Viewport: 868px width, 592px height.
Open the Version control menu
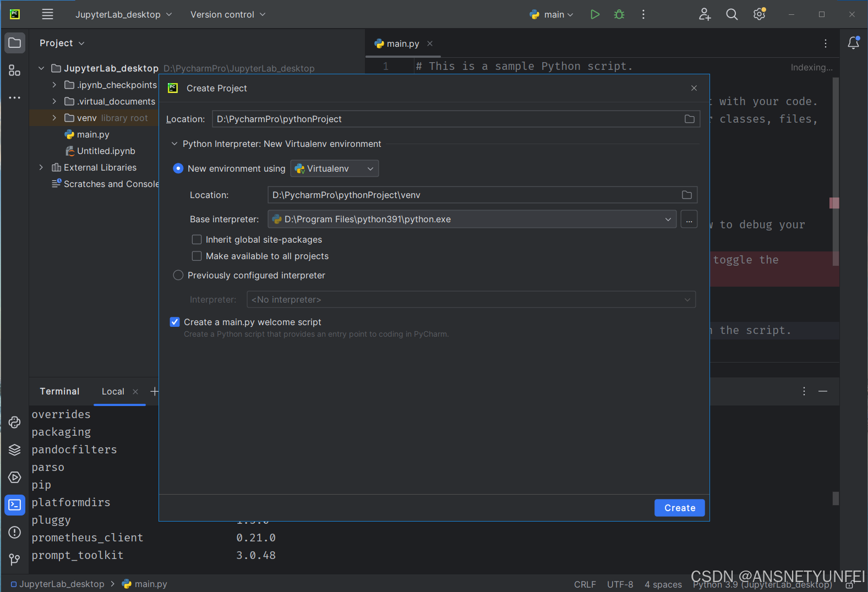pos(228,14)
